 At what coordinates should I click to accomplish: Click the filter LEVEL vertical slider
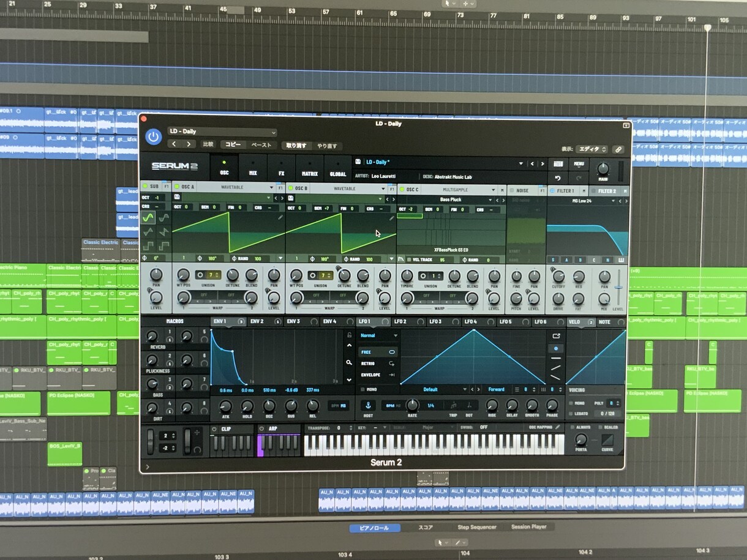click(618, 288)
